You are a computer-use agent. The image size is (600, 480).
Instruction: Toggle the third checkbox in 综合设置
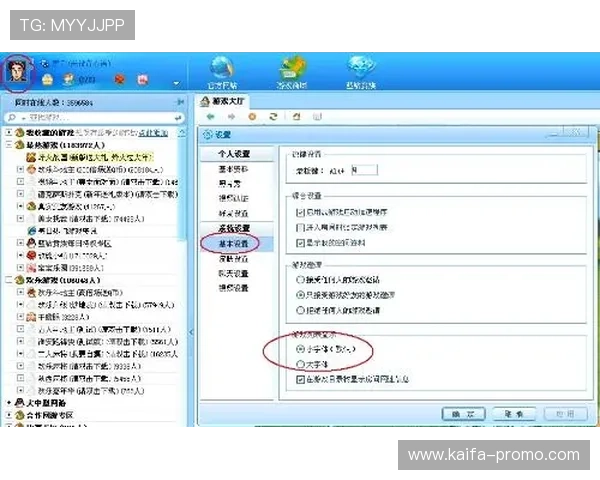point(300,243)
